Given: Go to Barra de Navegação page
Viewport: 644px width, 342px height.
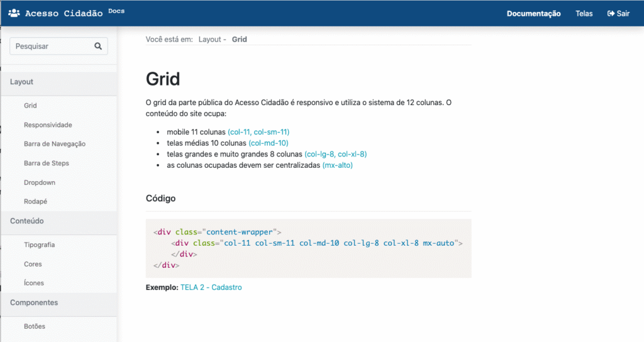Looking at the screenshot, I should [55, 144].
